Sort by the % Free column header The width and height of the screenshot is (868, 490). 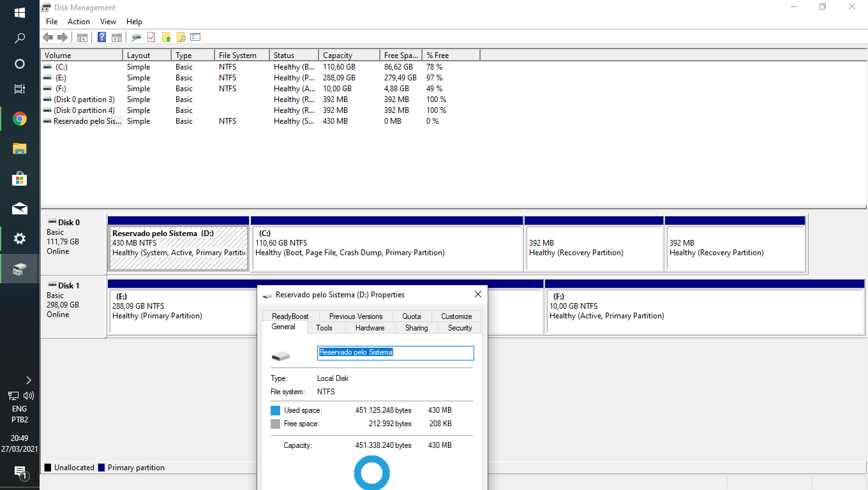[451, 56]
